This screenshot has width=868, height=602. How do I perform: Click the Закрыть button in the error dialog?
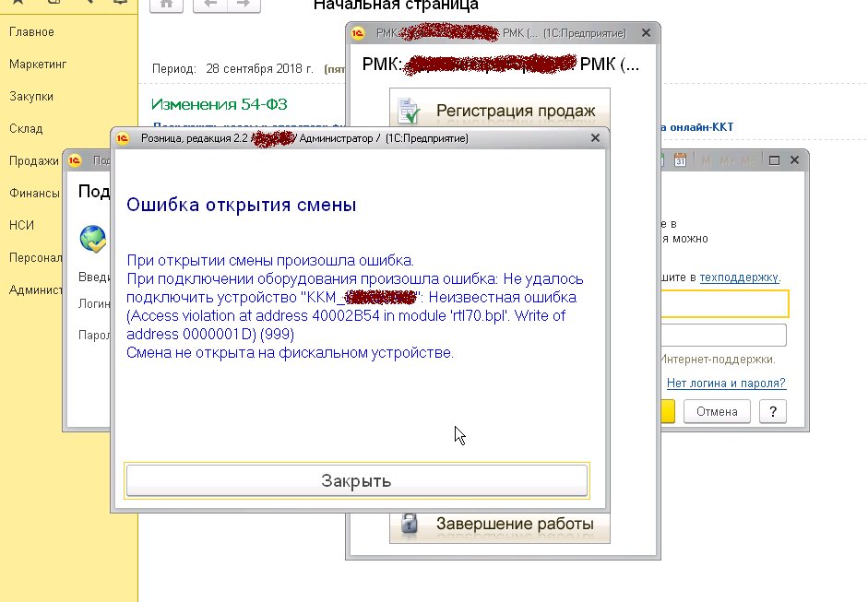click(x=356, y=480)
